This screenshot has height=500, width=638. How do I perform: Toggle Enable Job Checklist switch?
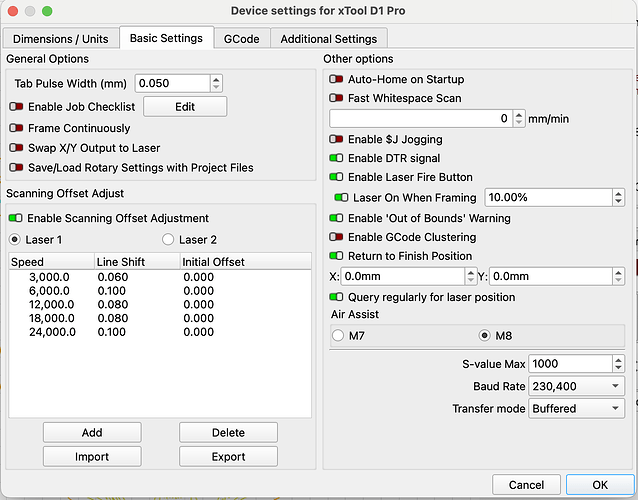[x=16, y=107]
